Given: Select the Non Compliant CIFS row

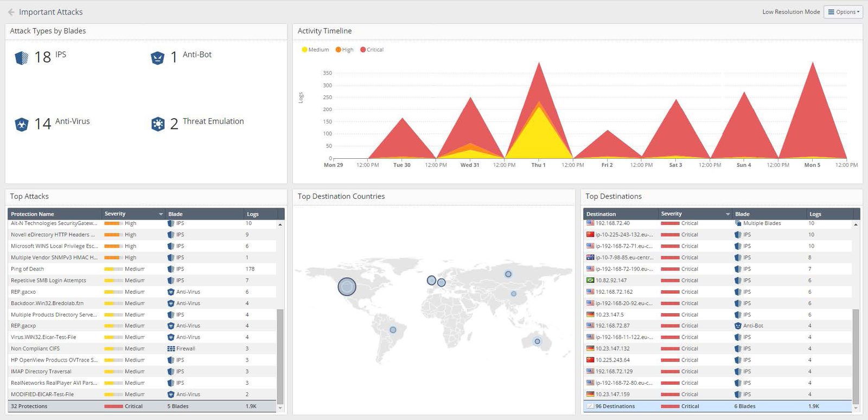Looking at the screenshot, I should point(142,348).
